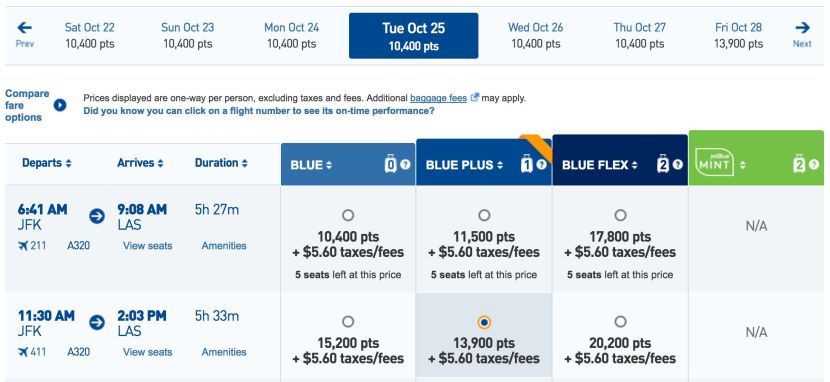Click the help icon in the Mint header
This screenshot has width=830, height=382.
coord(814,165)
